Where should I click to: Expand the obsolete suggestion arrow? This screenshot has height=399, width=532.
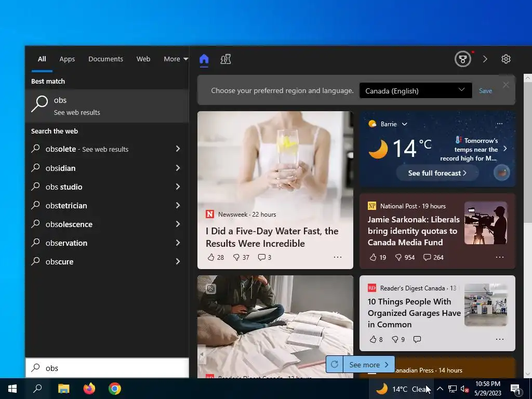click(178, 149)
